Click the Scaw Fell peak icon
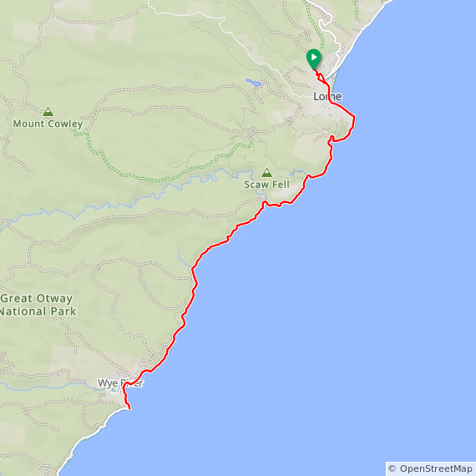 266,172
